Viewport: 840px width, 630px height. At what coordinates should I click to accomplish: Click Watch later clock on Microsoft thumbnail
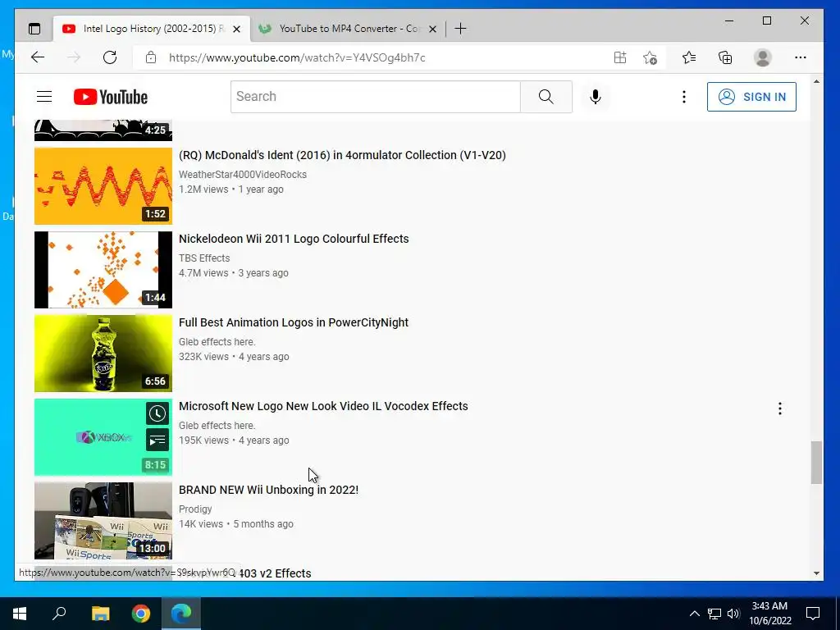[x=157, y=413]
